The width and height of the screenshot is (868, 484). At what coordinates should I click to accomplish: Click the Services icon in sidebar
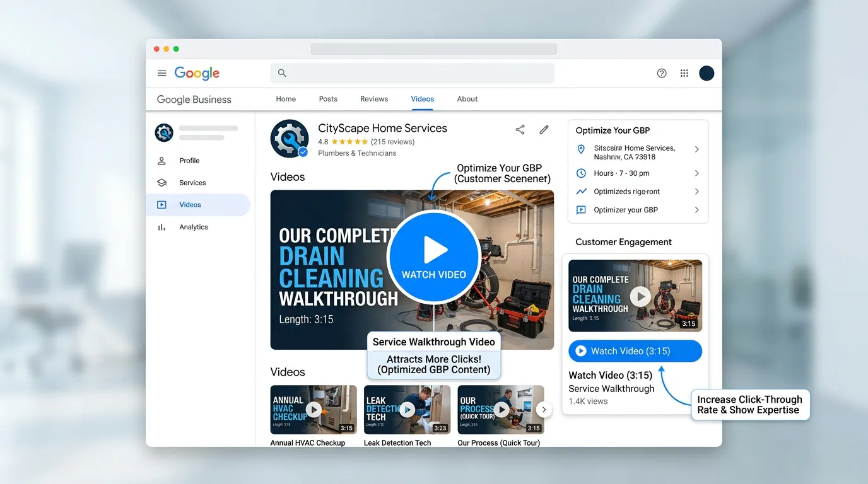[x=161, y=183]
